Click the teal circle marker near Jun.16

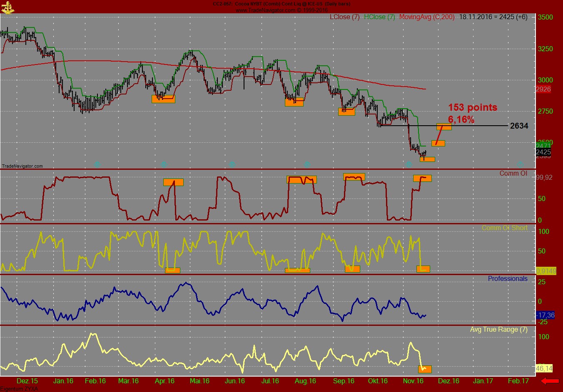pos(232,164)
